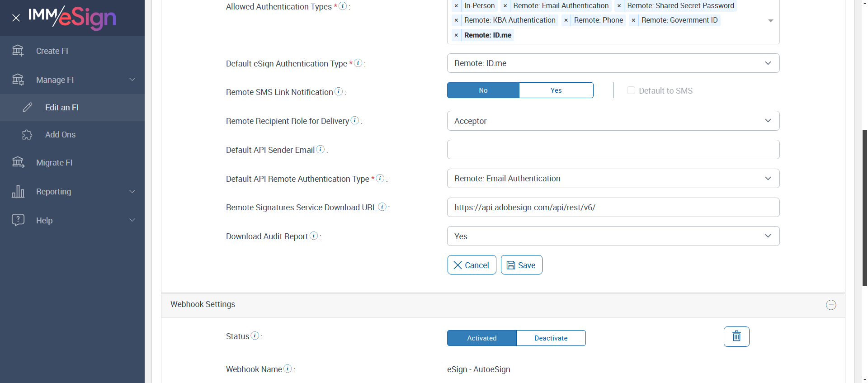Open Remote Recipient Role for Delivery dropdown
This screenshot has width=868, height=383.
613,121
